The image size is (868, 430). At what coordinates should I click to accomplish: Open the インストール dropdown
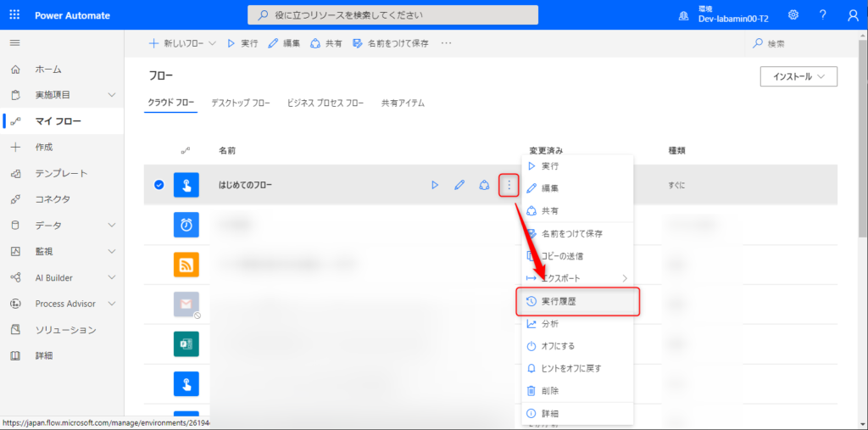(798, 76)
